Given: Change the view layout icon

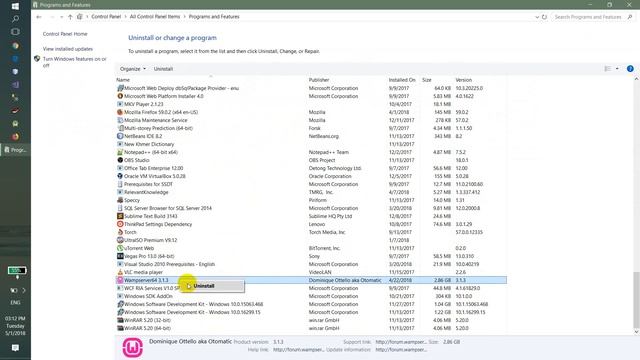Looking at the screenshot, I should 607,69.
